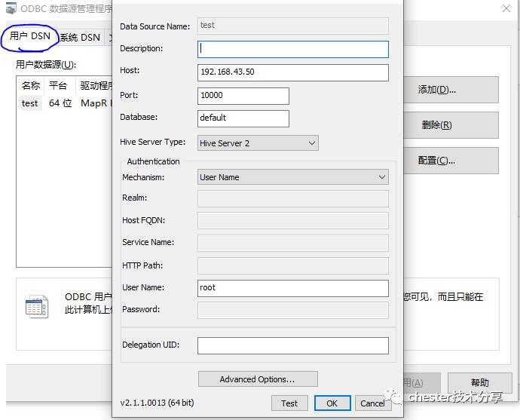Cancel the DSN setup dialog

coord(372,403)
